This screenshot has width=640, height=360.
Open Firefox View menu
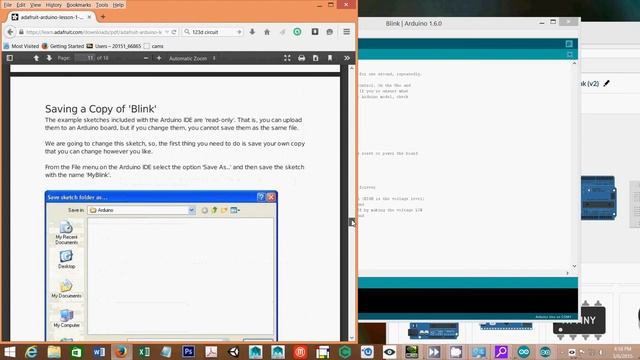point(36,5)
